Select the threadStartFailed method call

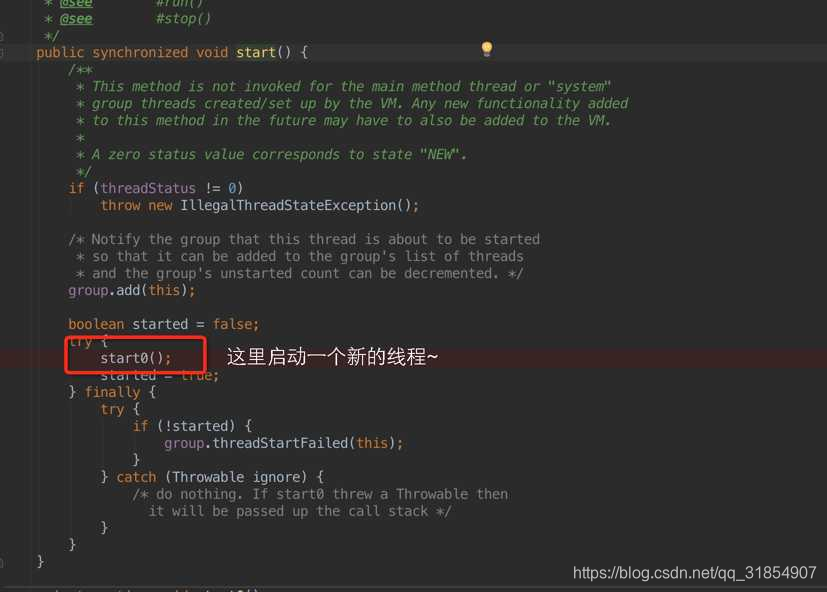point(289,443)
